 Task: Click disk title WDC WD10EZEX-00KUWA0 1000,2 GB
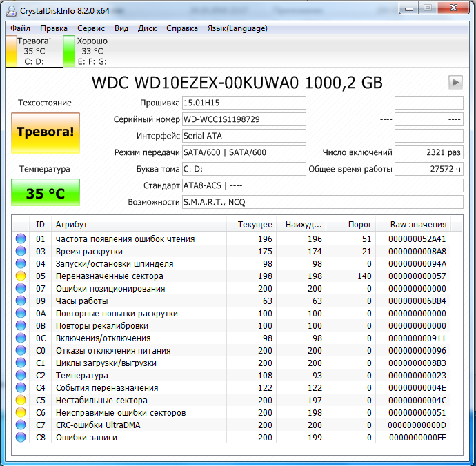(237, 83)
